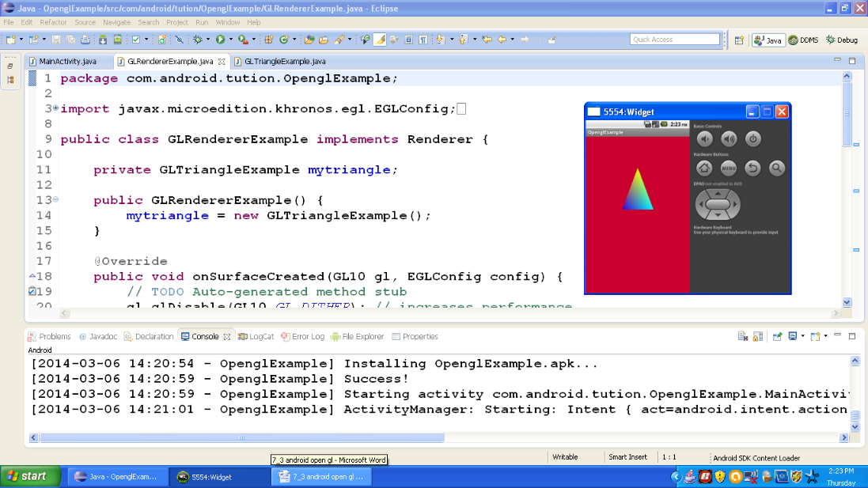Open the File menu
The width and height of the screenshot is (868, 488).
(8, 22)
